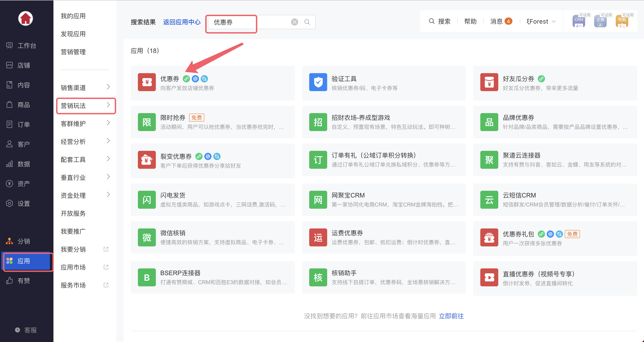Open the 网聚宝CRM app card
Image resolution: width=644 pixels, height=342 pixels.
click(384, 199)
